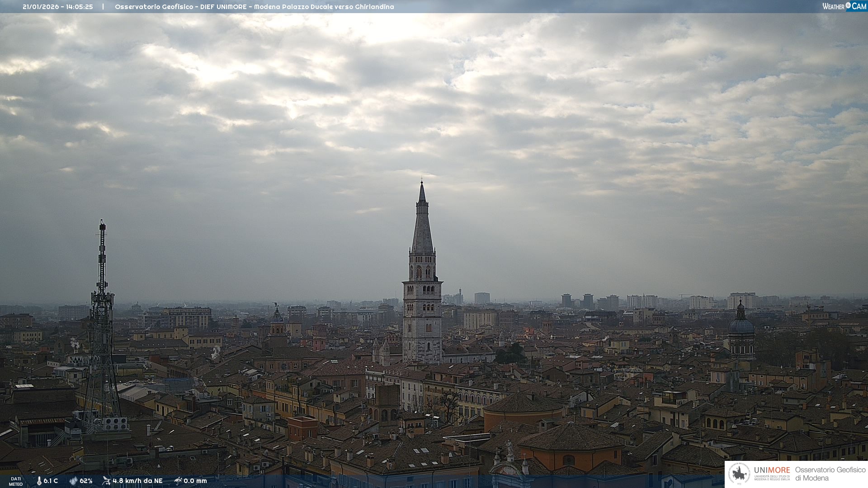Click the WeatherCam logo
The width and height of the screenshot is (868, 488).
(x=844, y=6)
